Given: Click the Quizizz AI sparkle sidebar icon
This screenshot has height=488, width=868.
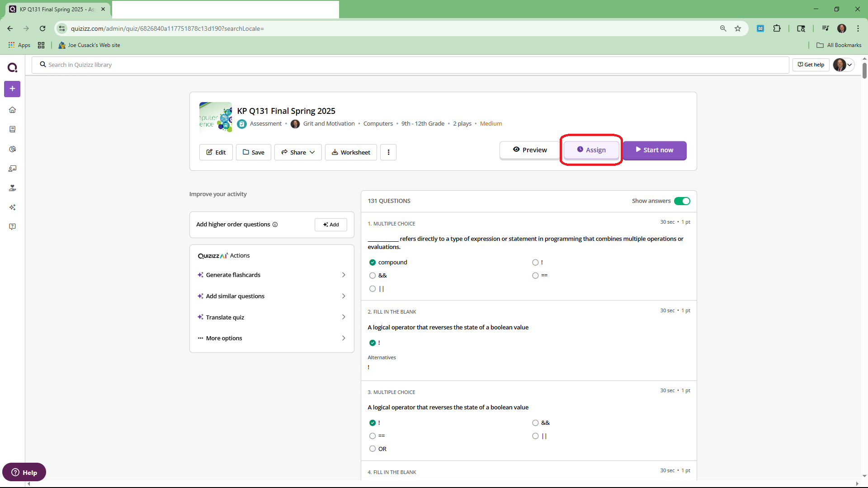Looking at the screenshot, I should (x=12, y=207).
